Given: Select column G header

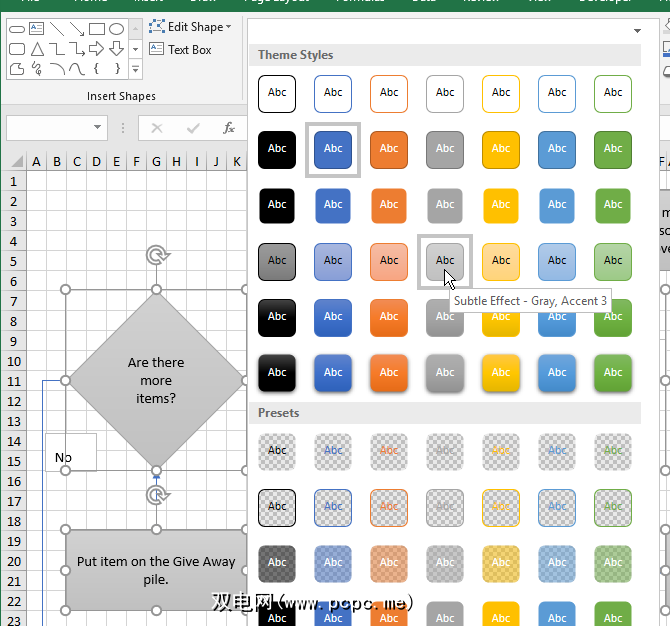Looking at the screenshot, I should (156, 162).
